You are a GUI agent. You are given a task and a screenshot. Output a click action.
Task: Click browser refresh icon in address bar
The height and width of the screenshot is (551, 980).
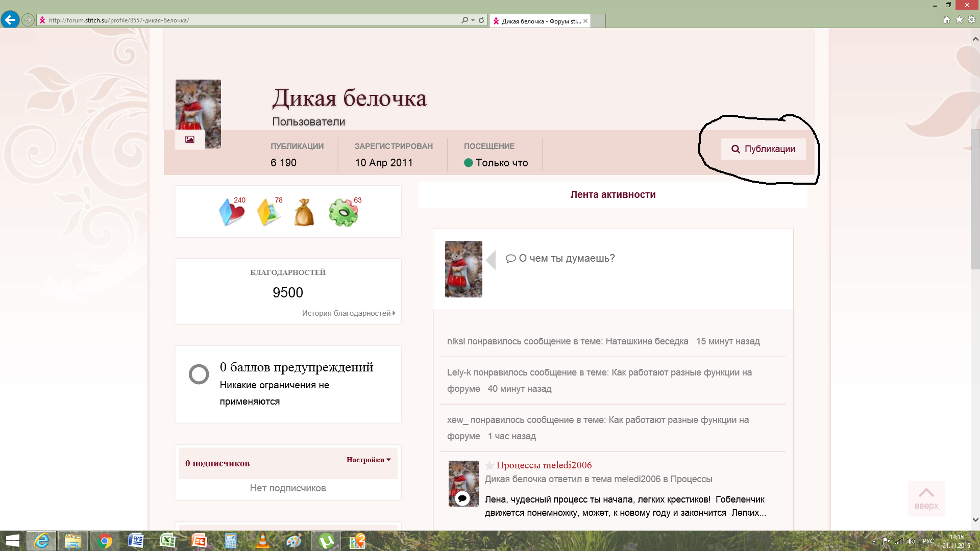(x=481, y=20)
